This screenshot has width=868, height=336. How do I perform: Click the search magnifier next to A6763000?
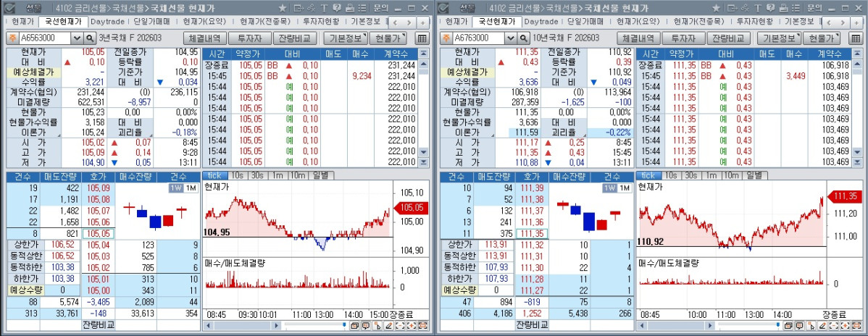[524, 38]
